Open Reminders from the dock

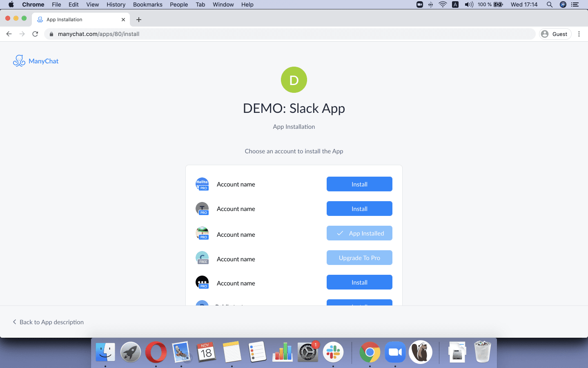pos(257,352)
